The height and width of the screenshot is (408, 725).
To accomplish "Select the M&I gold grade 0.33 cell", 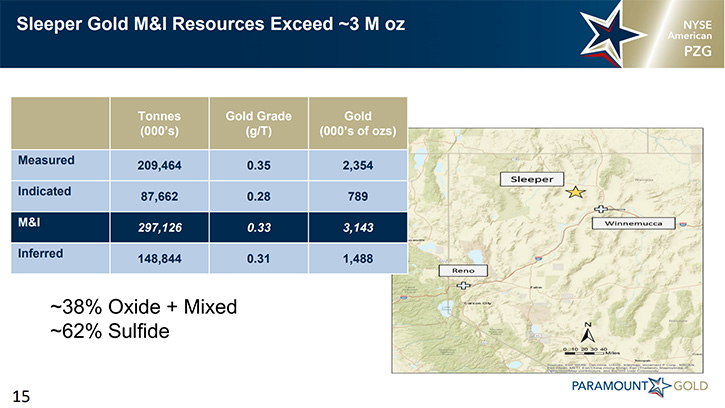I will [259, 227].
